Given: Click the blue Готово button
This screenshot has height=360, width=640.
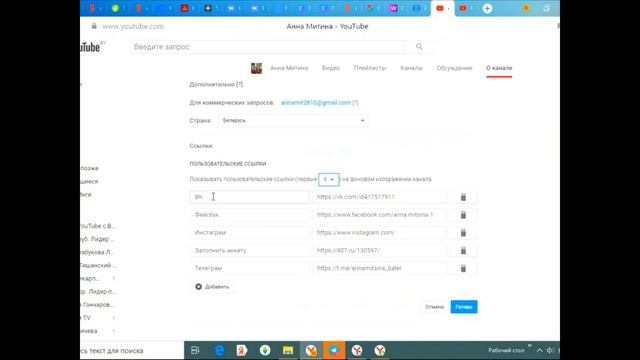Looking at the screenshot, I should pyautogui.click(x=464, y=307).
